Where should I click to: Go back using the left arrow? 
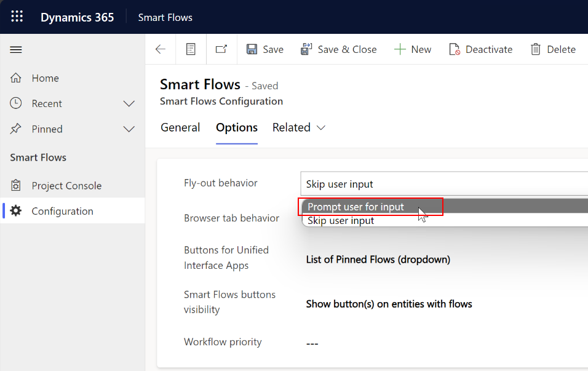click(161, 49)
